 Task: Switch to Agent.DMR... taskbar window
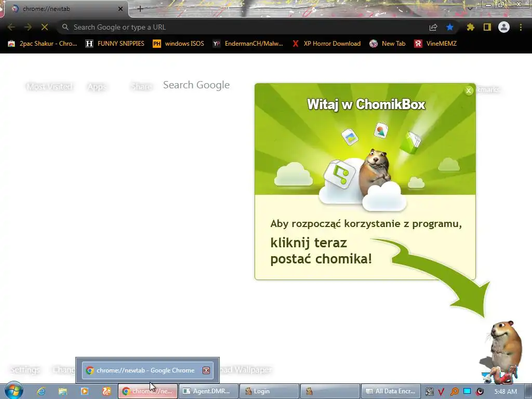click(208, 391)
